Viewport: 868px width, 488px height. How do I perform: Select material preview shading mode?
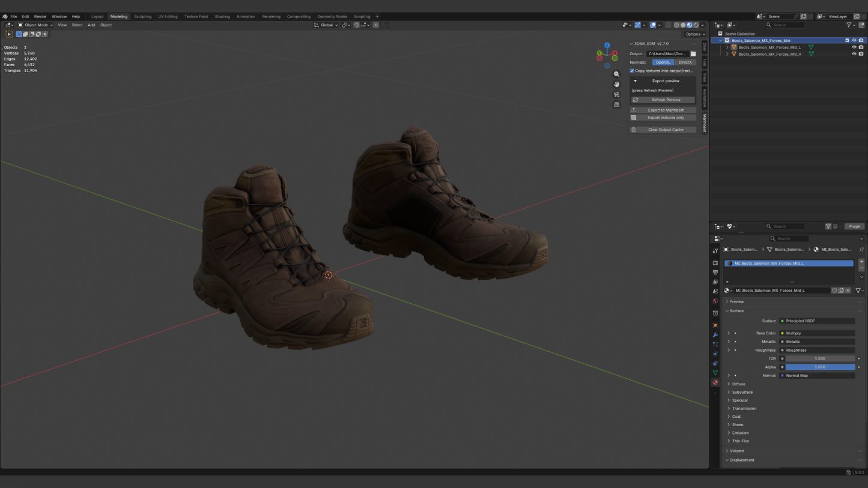(689, 25)
